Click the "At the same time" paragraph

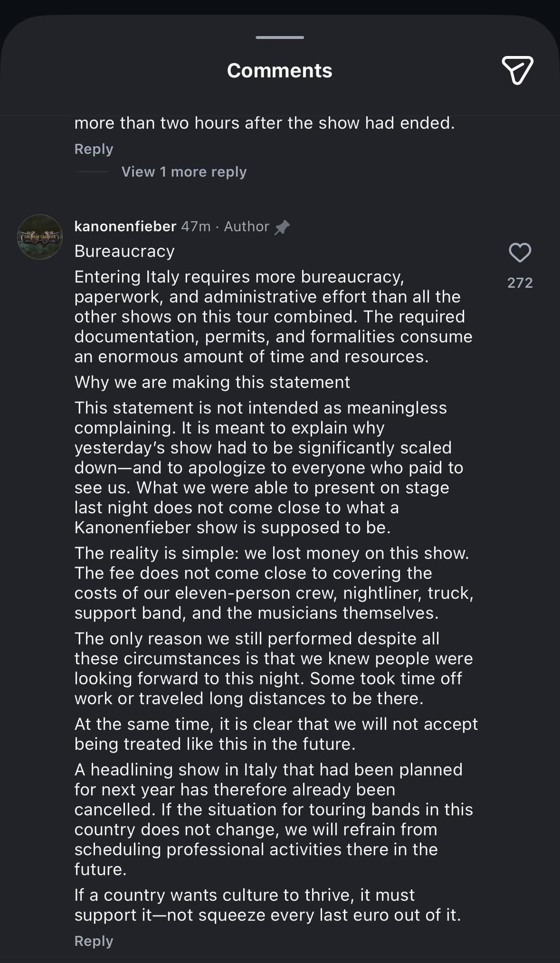point(275,734)
